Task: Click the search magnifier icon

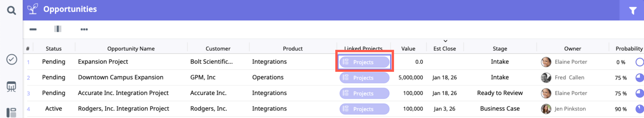Action: click(11, 11)
